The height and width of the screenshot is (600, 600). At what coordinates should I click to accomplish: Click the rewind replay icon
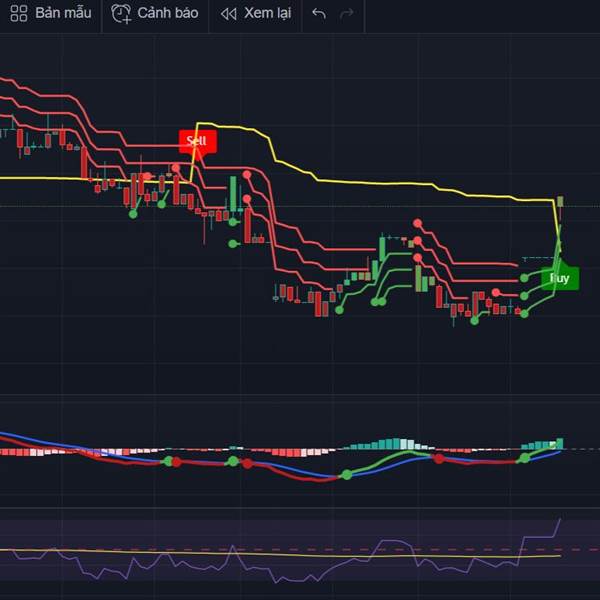tap(228, 14)
